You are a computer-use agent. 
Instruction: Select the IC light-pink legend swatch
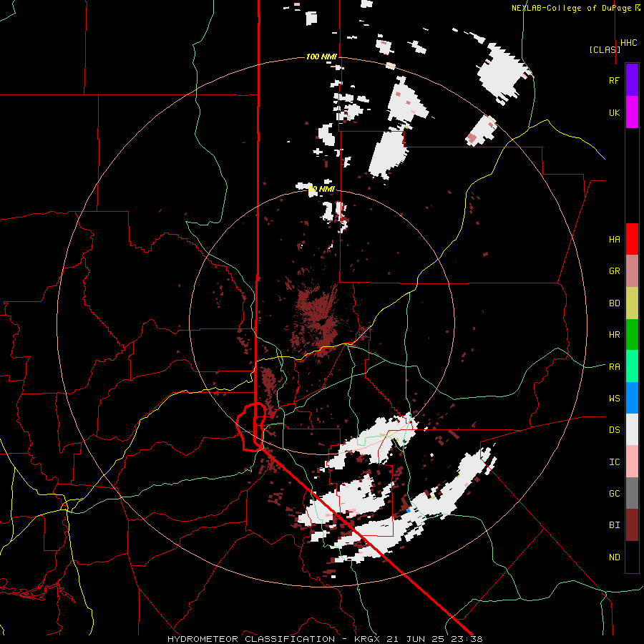(x=632, y=462)
